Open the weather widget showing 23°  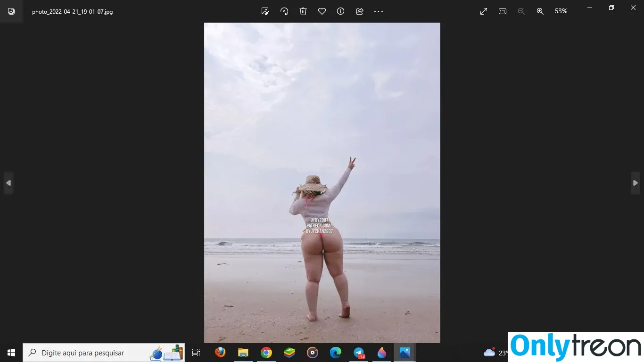[495, 353]
